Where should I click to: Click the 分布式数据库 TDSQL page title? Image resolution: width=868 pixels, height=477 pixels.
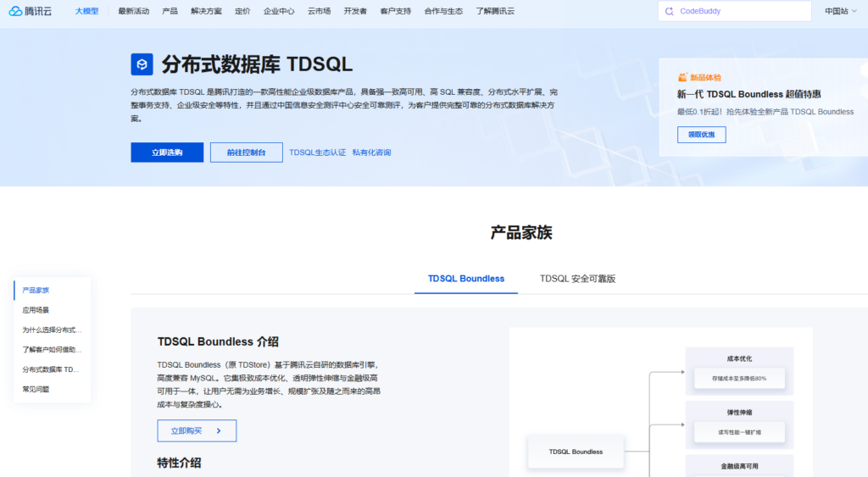[257, 64]
